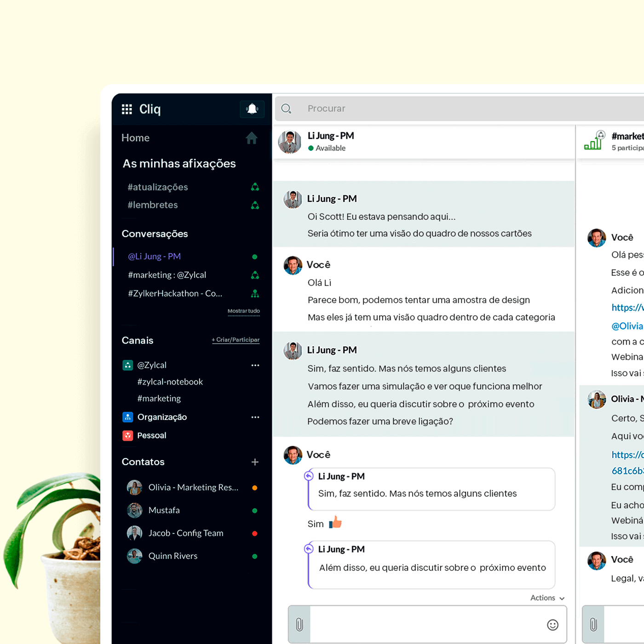Open the three-dot menu for @Zylcal

255,365
